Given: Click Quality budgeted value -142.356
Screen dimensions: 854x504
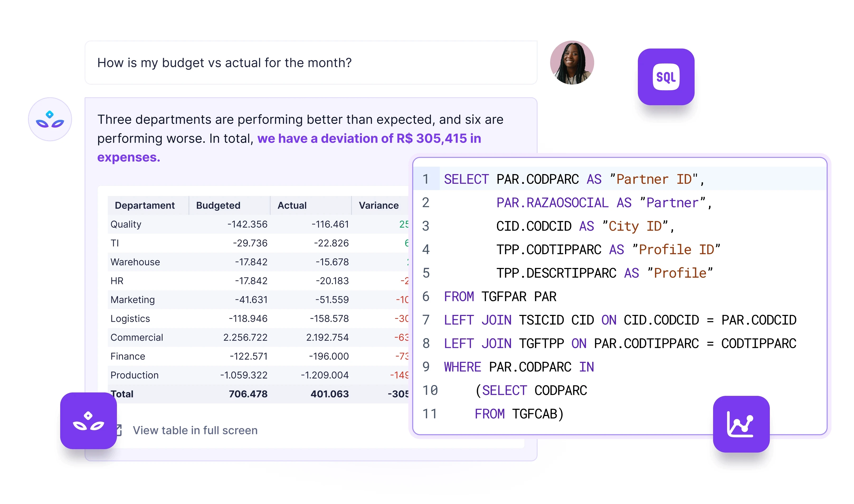Looking at the screenshot, I should pyautogui.click(x=247, y=224).
